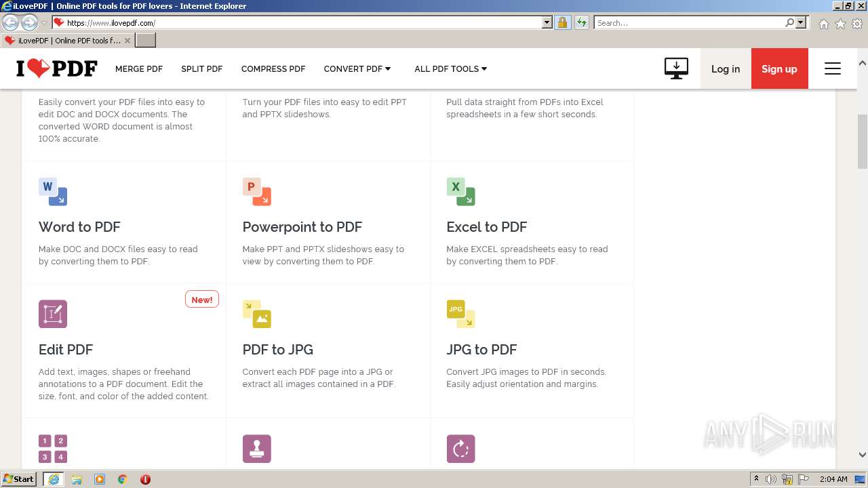This screenshot has width=868, height=488.
Task: Click the rotate PDF tool icon
Action: coord(461,449)
